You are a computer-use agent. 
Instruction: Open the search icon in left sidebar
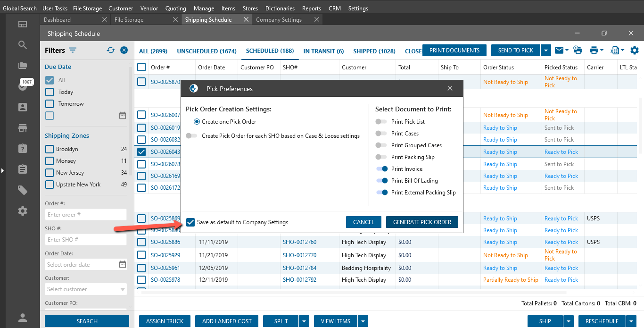tap(22, 45)
